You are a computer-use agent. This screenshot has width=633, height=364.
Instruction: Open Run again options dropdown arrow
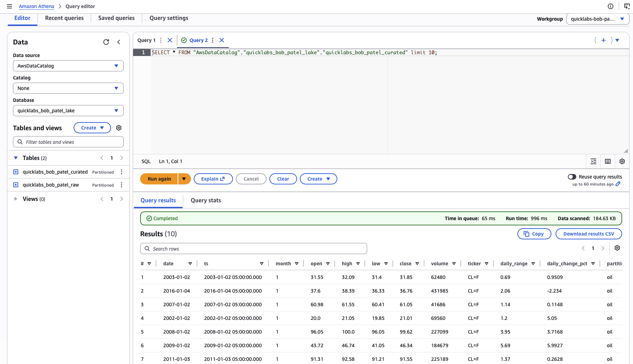click(184, 179)
